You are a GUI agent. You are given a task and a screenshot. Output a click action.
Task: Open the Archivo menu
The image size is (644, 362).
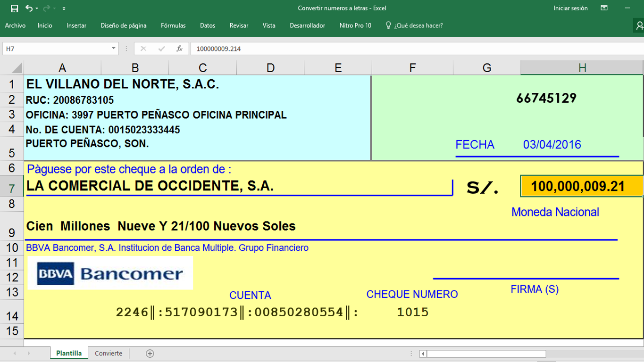[15, 25]
